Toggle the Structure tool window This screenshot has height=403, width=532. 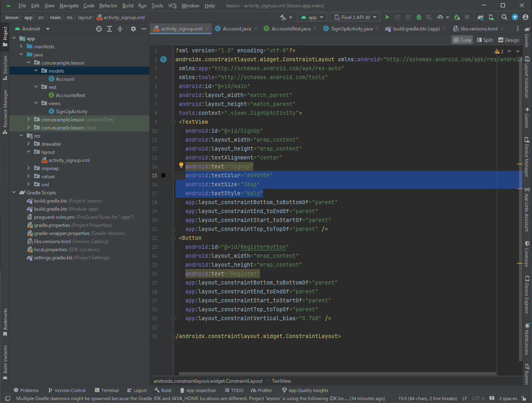(x=5, y=67)
